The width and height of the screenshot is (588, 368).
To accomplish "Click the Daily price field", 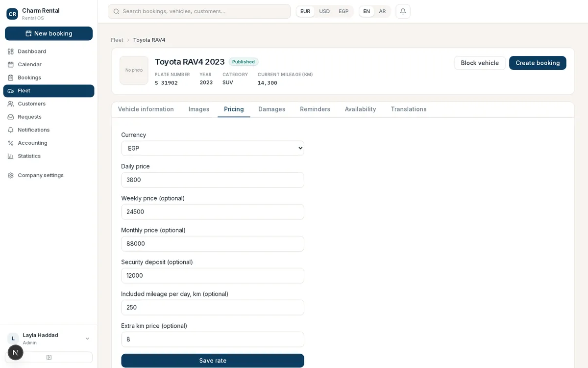I will pos(213,180).
